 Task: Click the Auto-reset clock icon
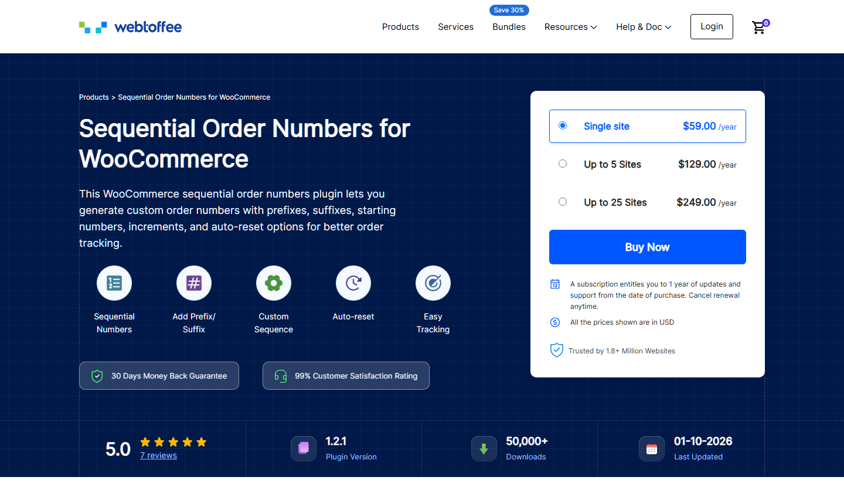click(353, 283)
